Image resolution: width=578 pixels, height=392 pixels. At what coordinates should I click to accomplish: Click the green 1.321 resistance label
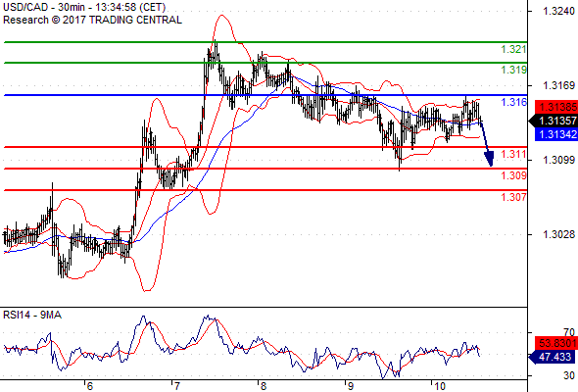point(513,49)
